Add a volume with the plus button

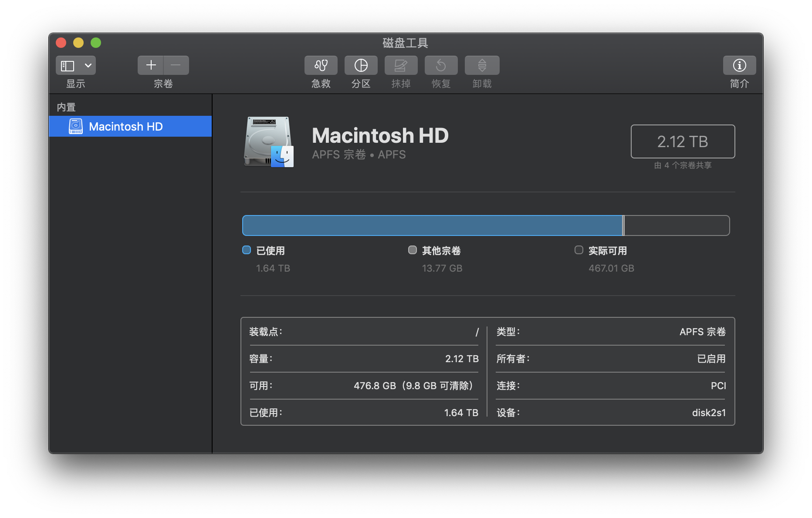pos(151,65)
